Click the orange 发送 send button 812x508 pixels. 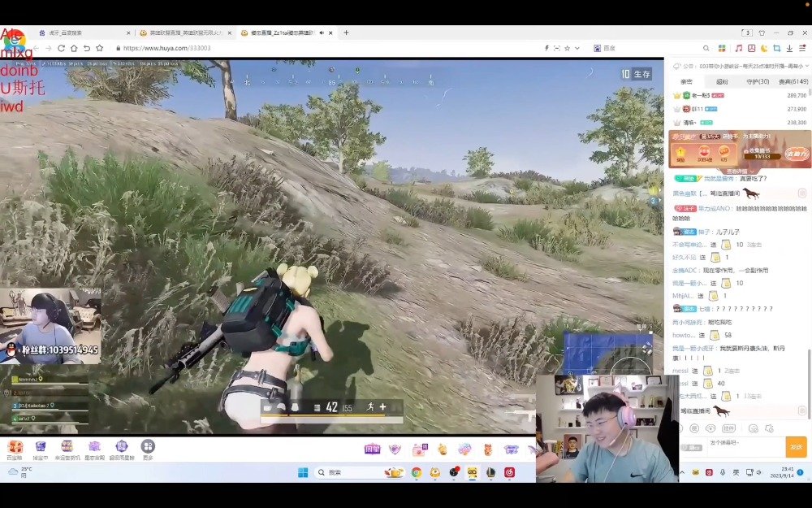(797, 446)
